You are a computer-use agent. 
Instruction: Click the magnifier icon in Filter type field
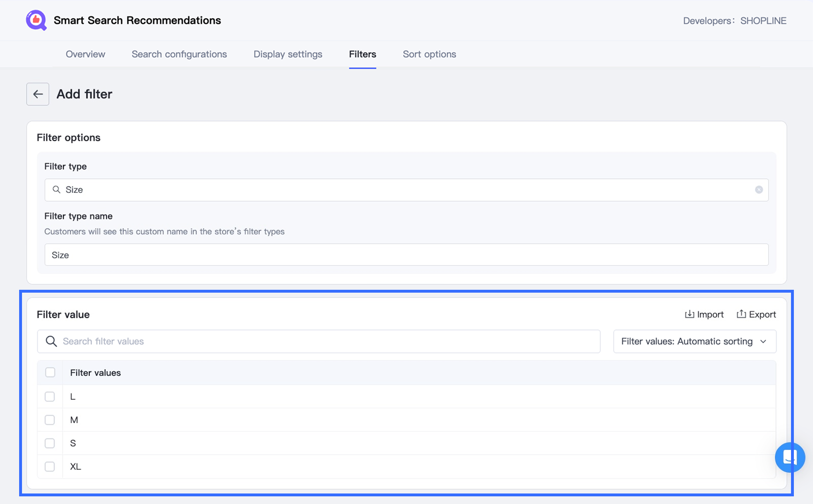(56, 190)
